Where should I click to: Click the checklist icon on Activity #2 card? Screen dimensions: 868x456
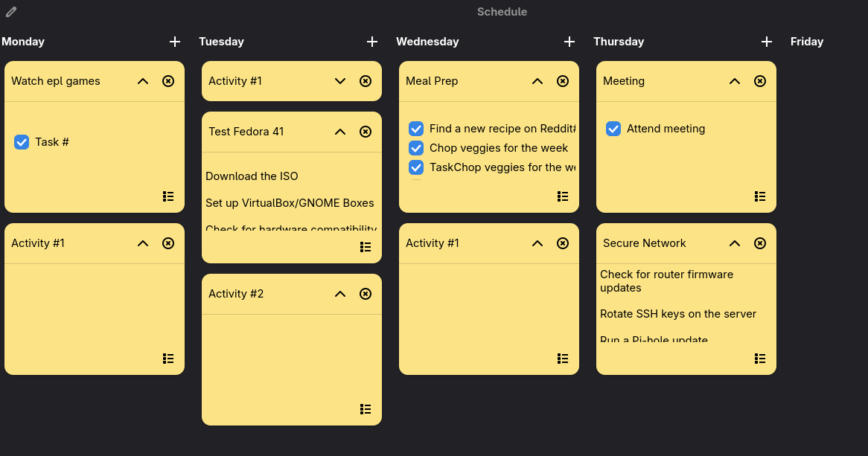pos(366,408)
